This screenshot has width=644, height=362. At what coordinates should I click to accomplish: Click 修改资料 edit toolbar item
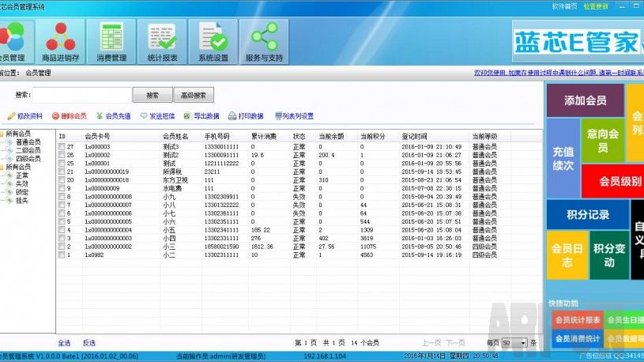click(x=25, y=115)
